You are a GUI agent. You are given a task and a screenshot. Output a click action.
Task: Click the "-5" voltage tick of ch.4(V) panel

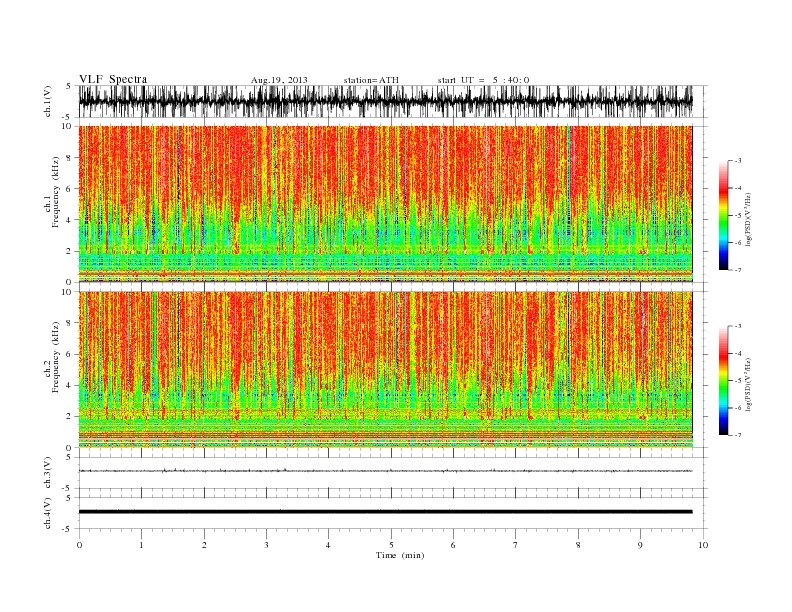[68, 529]
